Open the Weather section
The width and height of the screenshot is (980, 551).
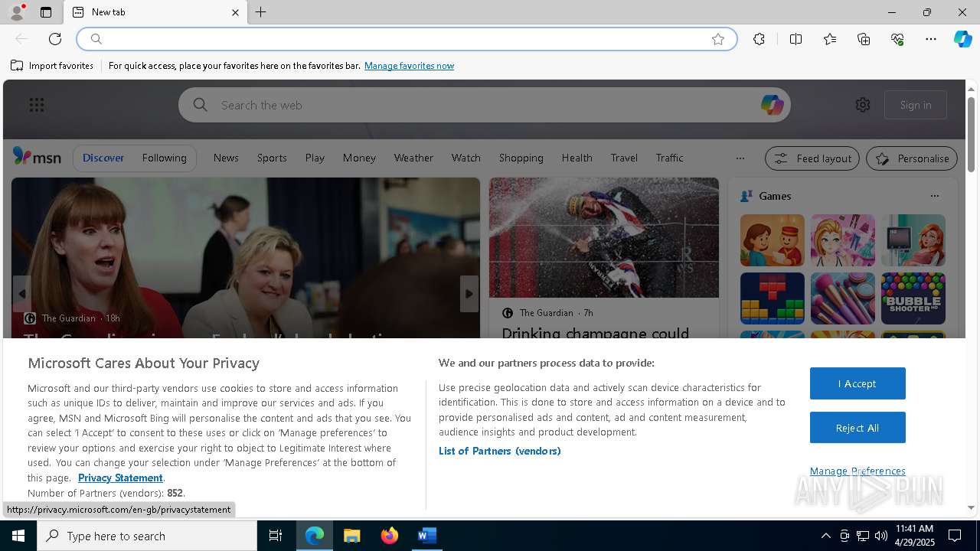pos(413,158)
